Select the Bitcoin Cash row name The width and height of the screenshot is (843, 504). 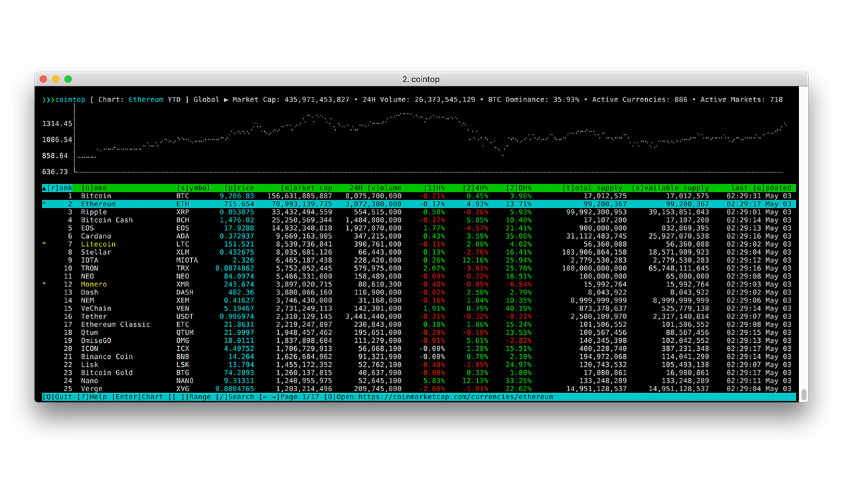[x=107, y=220]
